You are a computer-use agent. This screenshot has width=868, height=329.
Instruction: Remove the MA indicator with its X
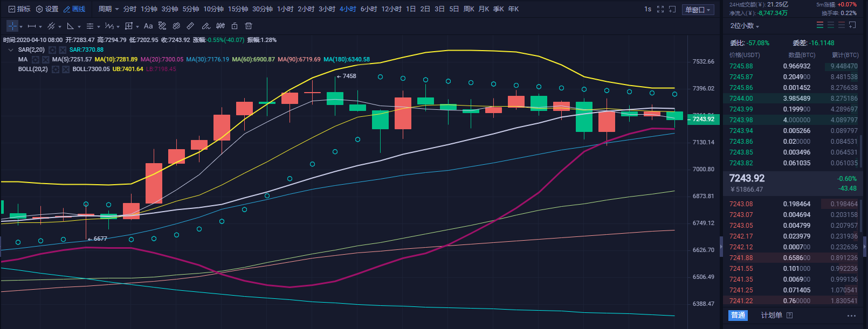(x=46, y=60)
